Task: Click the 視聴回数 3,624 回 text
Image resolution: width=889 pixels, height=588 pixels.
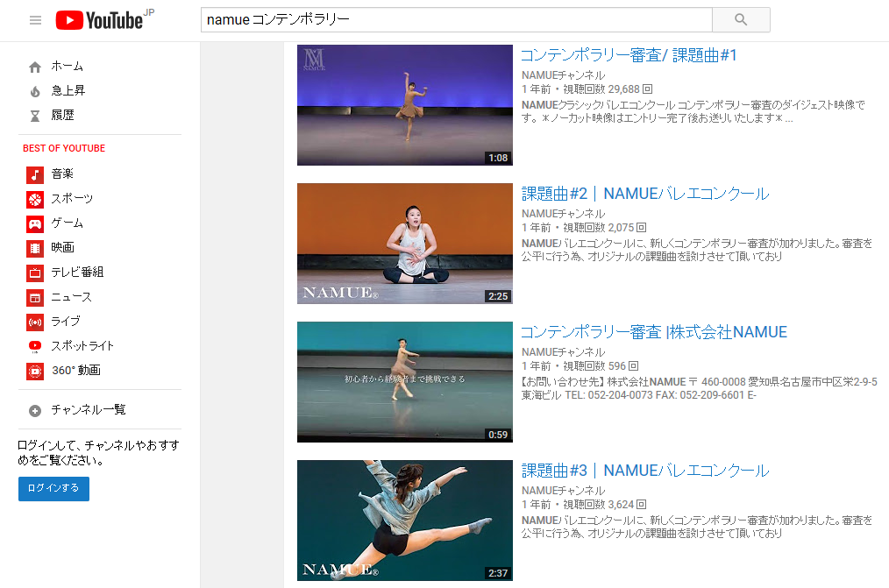Action: (604, 505)
